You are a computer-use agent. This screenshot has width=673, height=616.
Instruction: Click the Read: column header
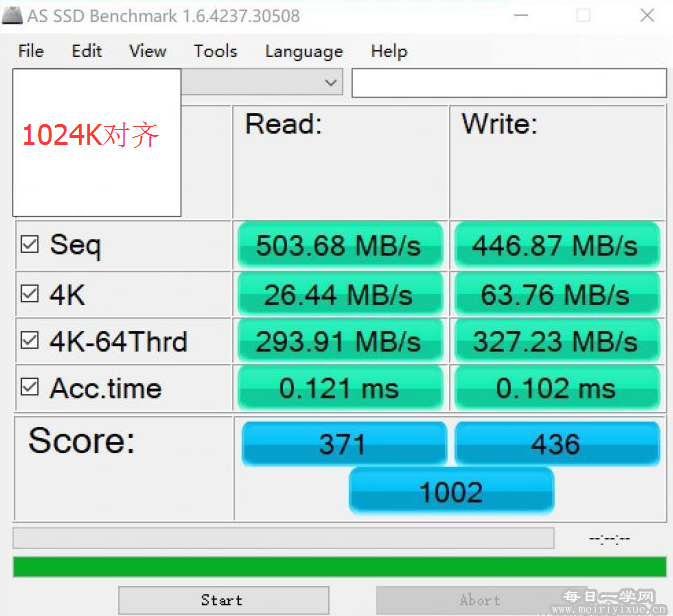pos(283,124)
